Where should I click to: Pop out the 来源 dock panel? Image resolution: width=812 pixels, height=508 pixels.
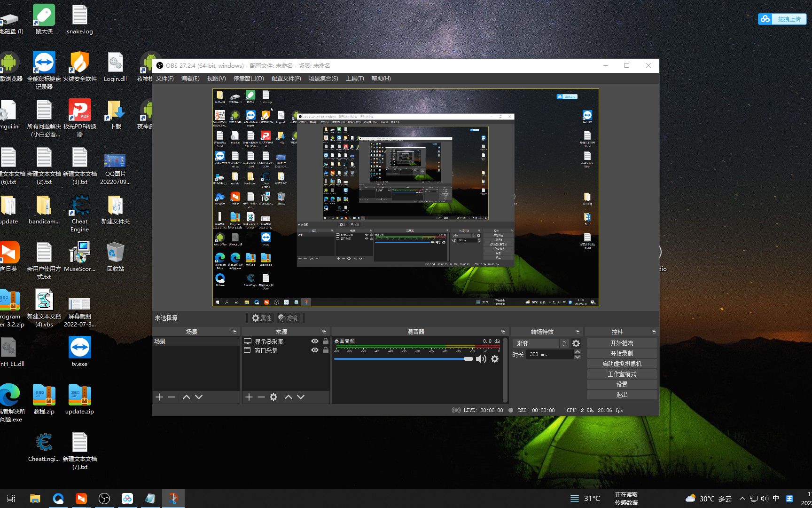pos(324,332)
